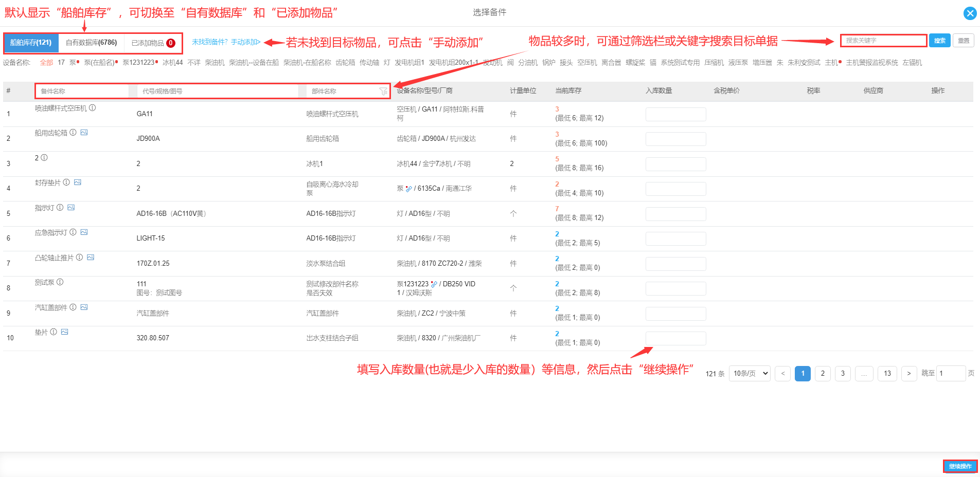Close the 选择备件 dialog
This screenshot has width=980, height=477.
coord(970,13)
